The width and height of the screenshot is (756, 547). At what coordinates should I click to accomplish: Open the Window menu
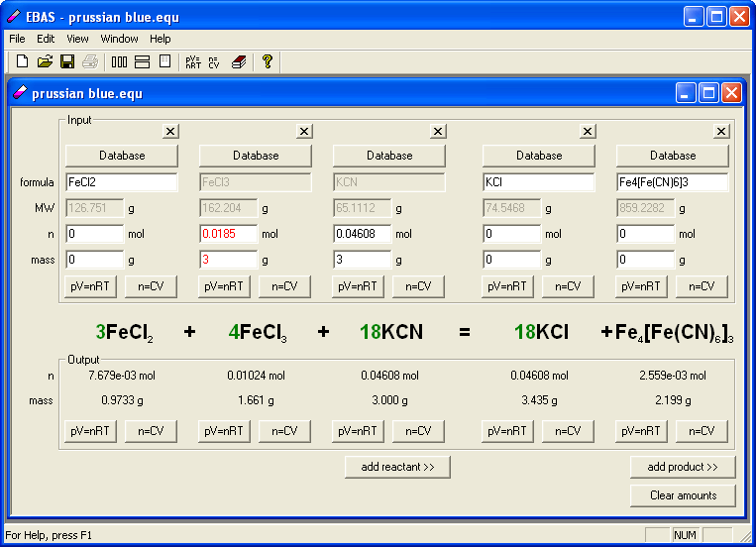(x=119, y=39)
